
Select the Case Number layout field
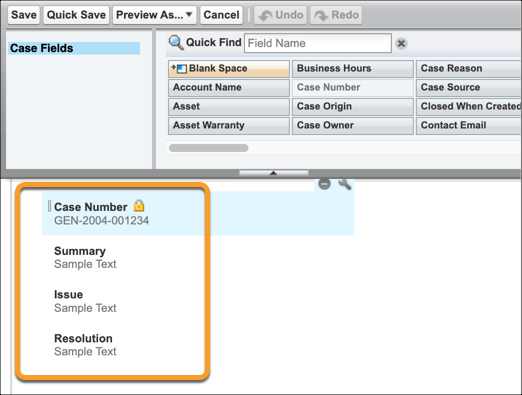[198, 213]
